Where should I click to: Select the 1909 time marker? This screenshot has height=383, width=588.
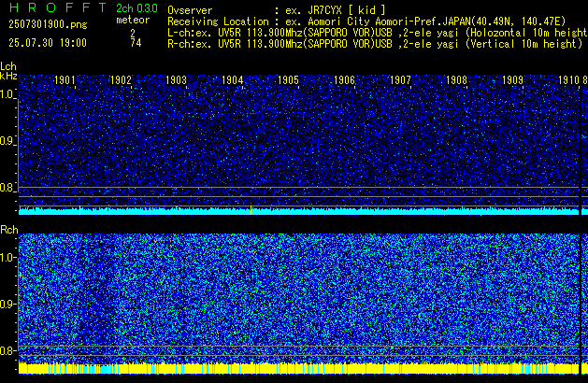pos(512,80)
